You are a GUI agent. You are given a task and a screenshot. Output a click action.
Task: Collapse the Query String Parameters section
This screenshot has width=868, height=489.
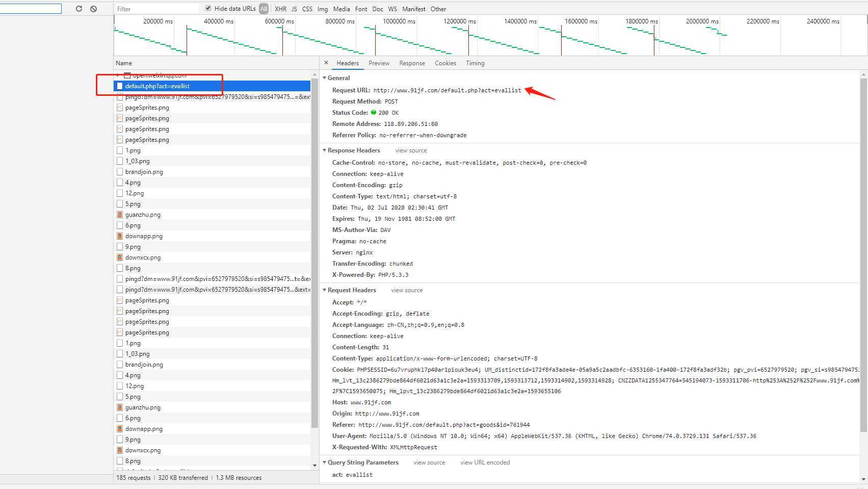coord(324,462)
